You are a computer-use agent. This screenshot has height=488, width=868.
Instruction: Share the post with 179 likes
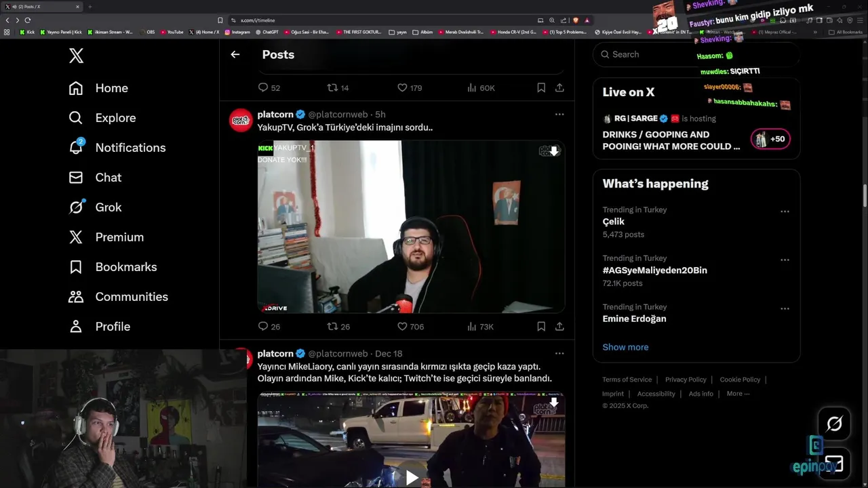tap(559, 87)
